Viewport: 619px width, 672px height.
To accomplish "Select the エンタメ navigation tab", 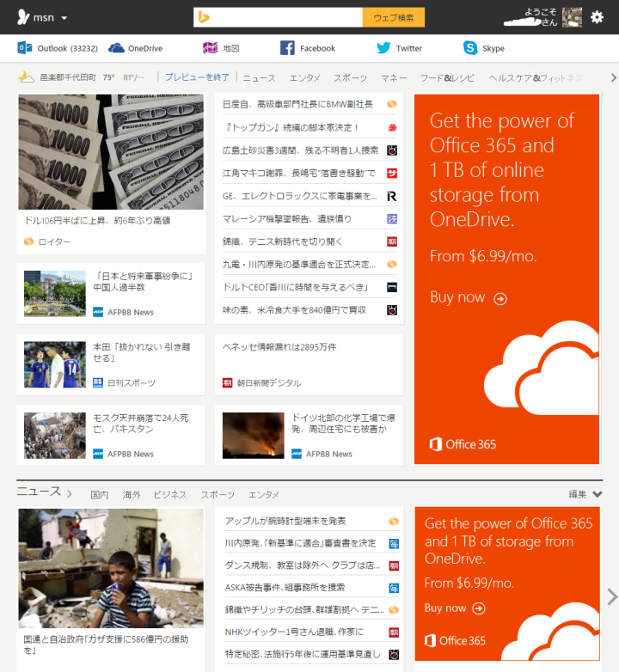I will tap(304, 78).
